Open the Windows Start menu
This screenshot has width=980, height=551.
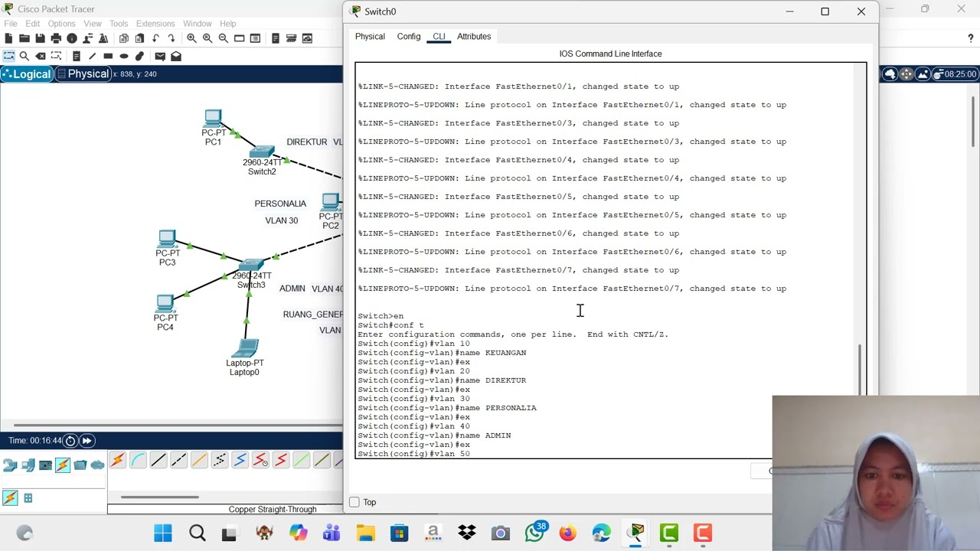[163, 533]
